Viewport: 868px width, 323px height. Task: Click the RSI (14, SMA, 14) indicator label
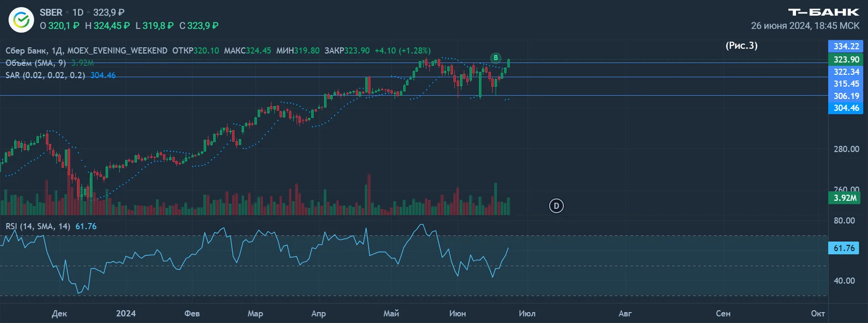(38, 226)
